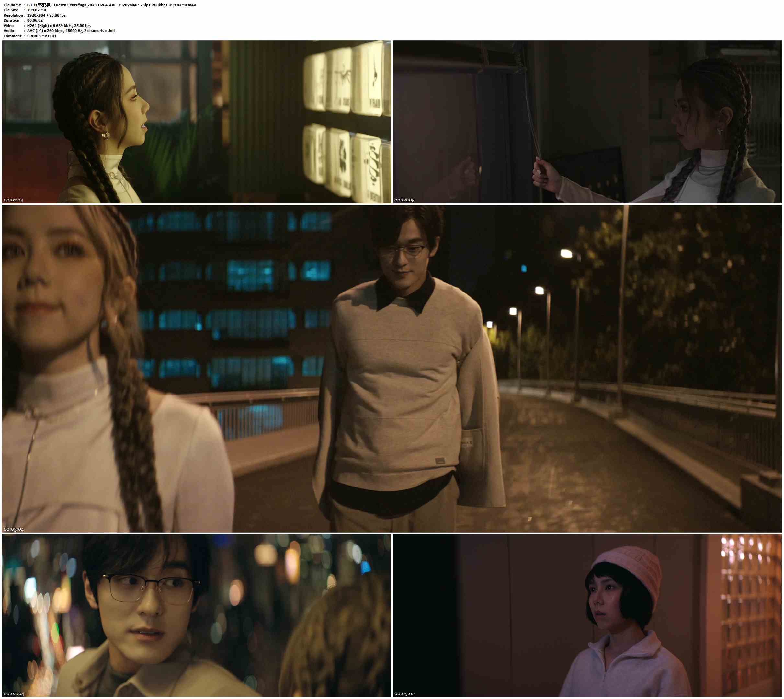Select the video codec line H264 (High)
784x699 pixels.
point(59,26)
